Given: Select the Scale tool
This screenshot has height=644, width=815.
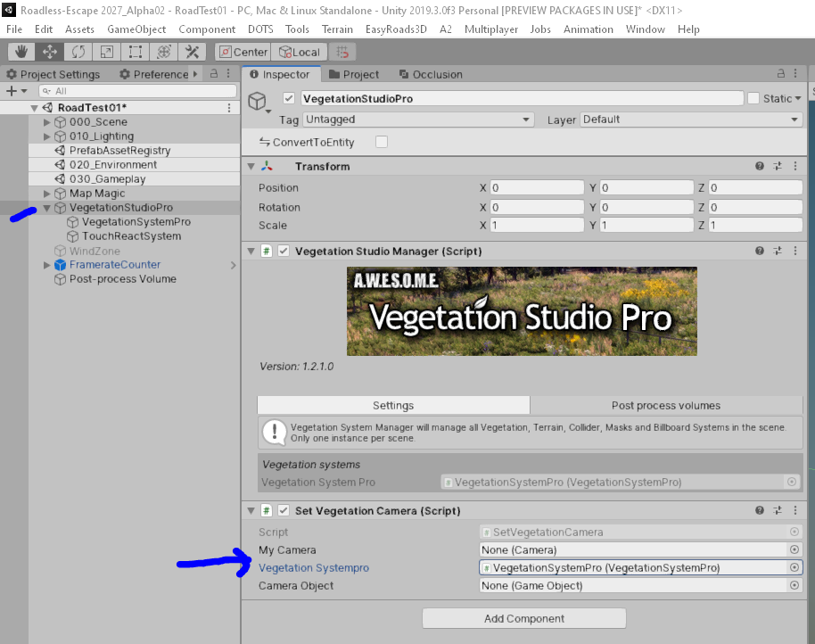Looking at the screenshot, I should [x=106, y=52].
